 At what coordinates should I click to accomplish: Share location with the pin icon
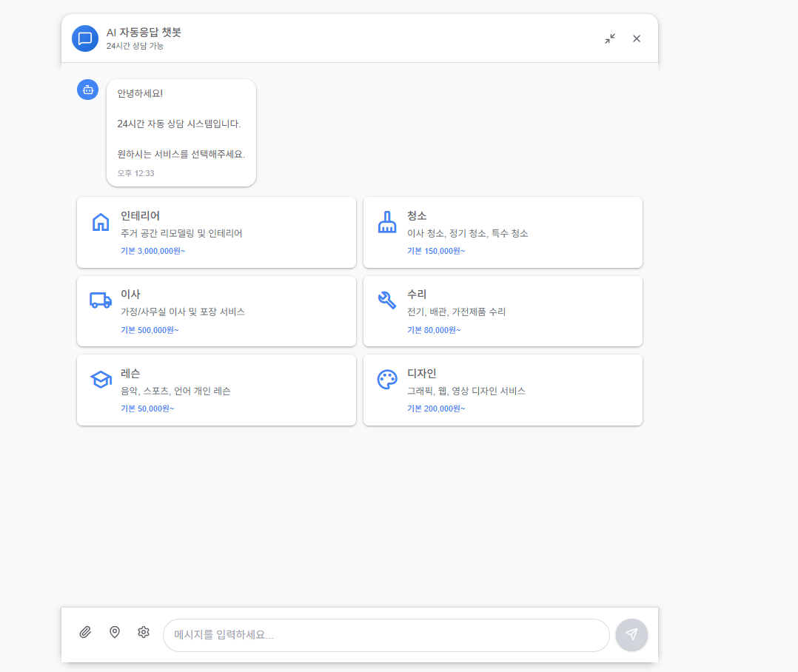[115, 632]
